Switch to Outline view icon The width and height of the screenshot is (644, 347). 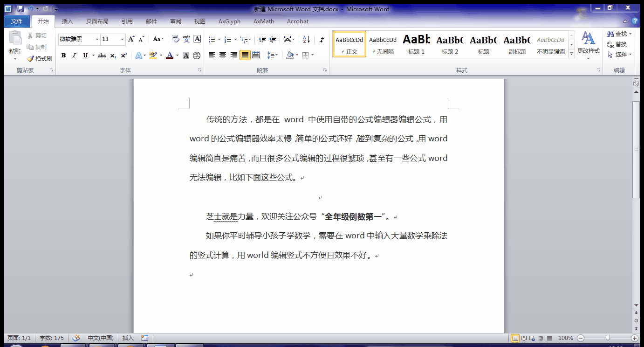pos(541,338)
